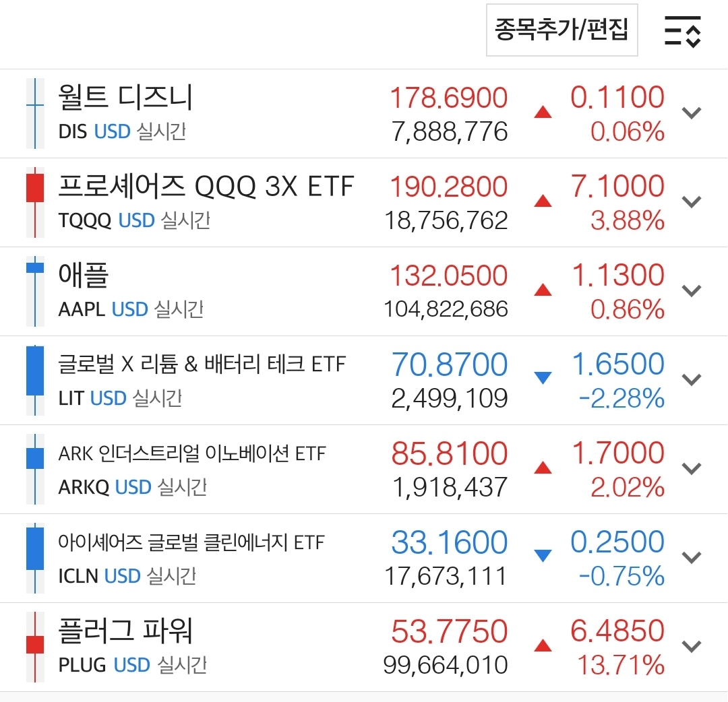Open the sort order icon

(x=682, y=31)
